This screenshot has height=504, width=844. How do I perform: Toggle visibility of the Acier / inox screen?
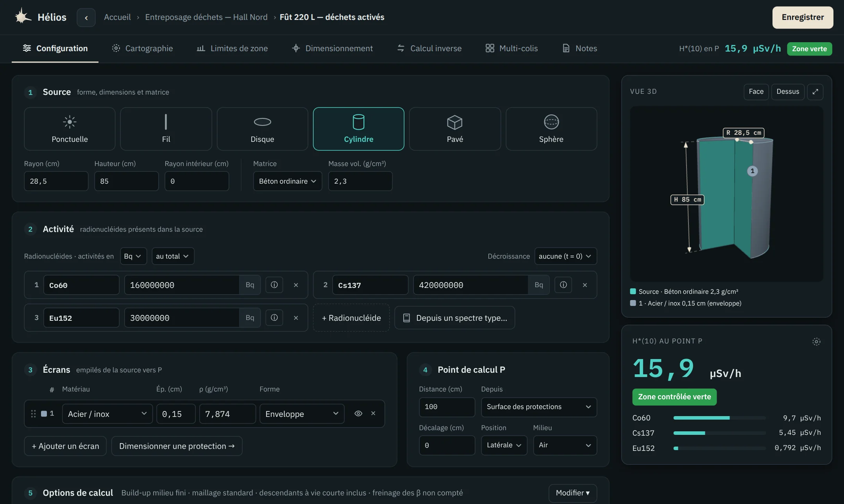click(x=358, y=413)
